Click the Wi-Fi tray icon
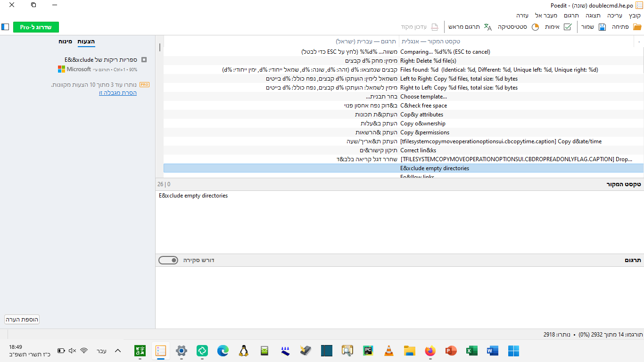The height and width of the screenshot is (362, 644). [84, 351]
